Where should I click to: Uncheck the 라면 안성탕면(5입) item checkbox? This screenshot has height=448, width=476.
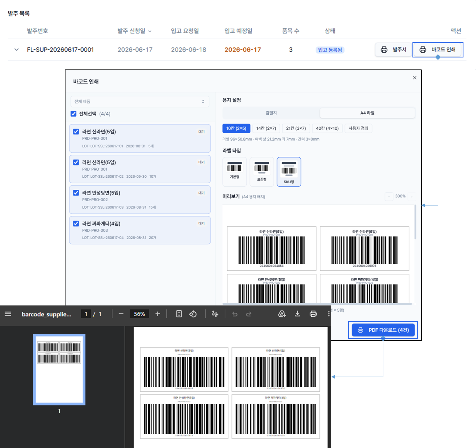pos(76,193)
